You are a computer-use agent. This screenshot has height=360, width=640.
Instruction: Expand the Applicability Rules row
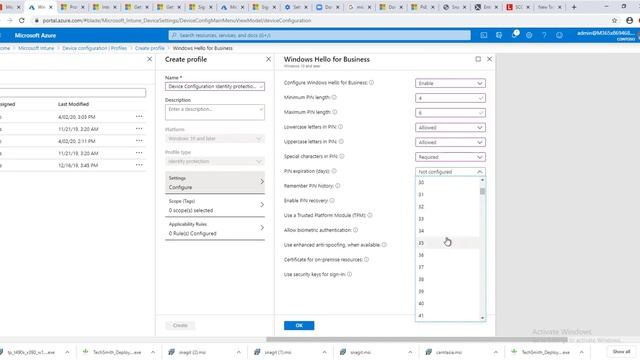pos(215,229)
